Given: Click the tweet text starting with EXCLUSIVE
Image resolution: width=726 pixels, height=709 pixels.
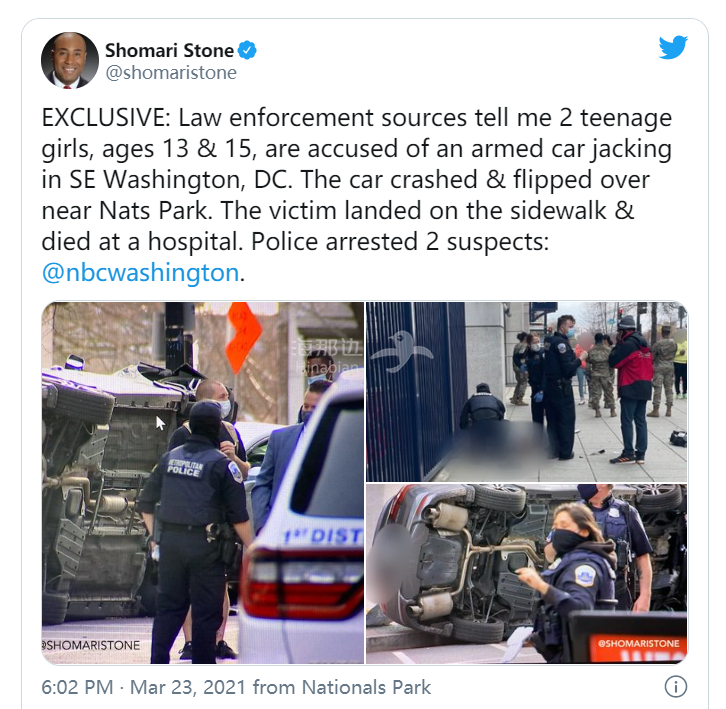Looking at the screenshot, I should coord(357,195).
